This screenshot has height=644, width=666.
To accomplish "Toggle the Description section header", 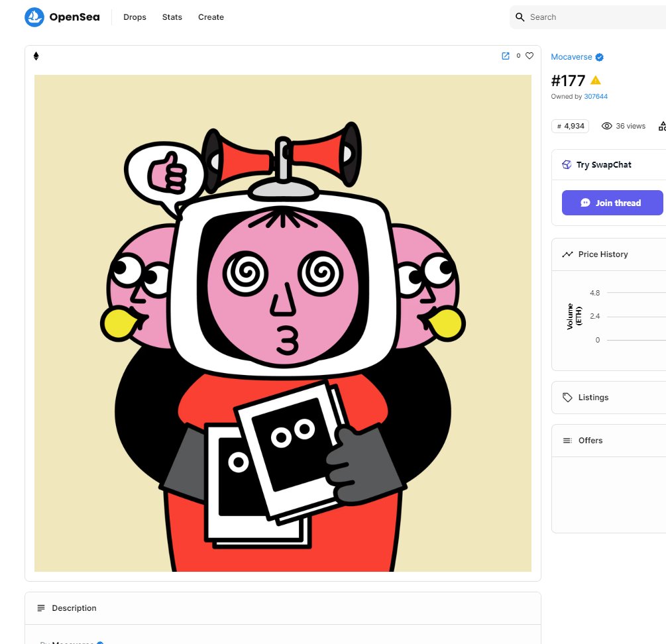I will (x=283, y=608).
